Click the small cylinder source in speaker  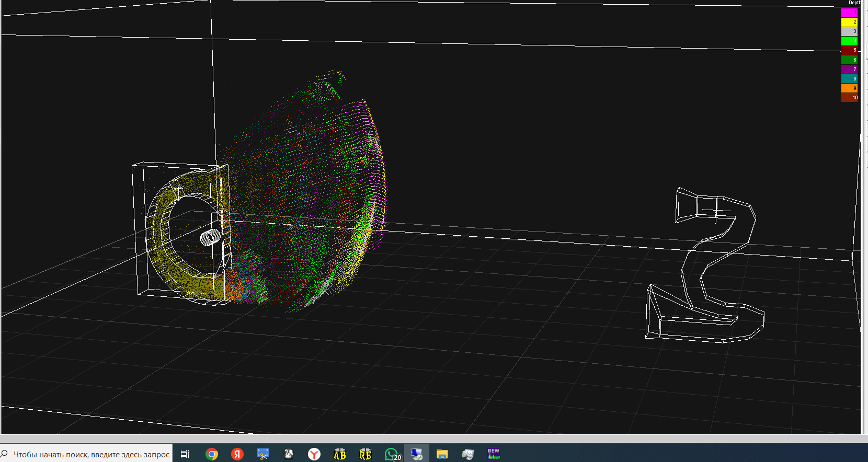210,237
